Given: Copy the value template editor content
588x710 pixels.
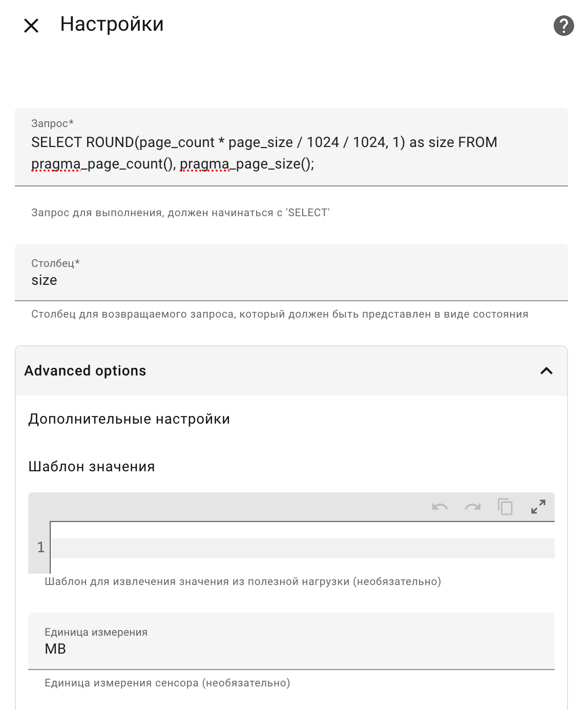Looking at the screenshot, I should click(505, 507).
